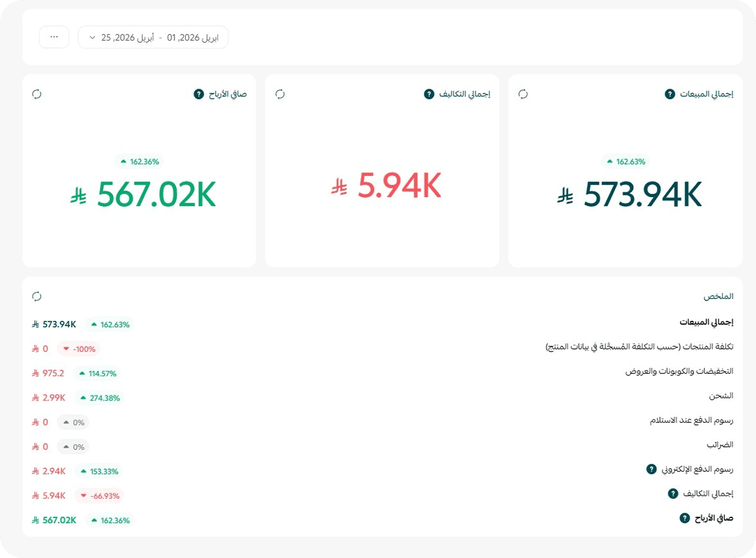This screenshot has width=756, height=558.
Task: Click the -100% badge for product cost
Action: [79, 349]
